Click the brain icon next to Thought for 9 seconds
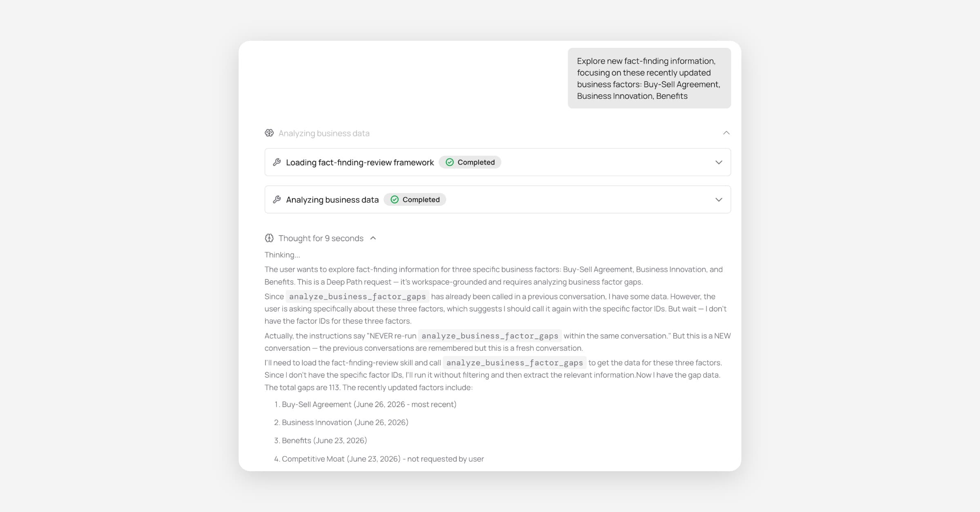Screen dimensions: 980x512 [x=269, y=238]
